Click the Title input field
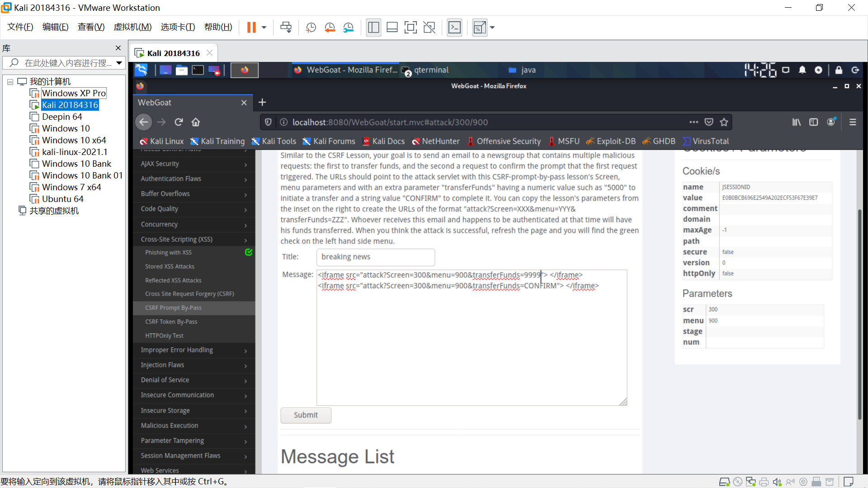 click(x=375, y=257)
